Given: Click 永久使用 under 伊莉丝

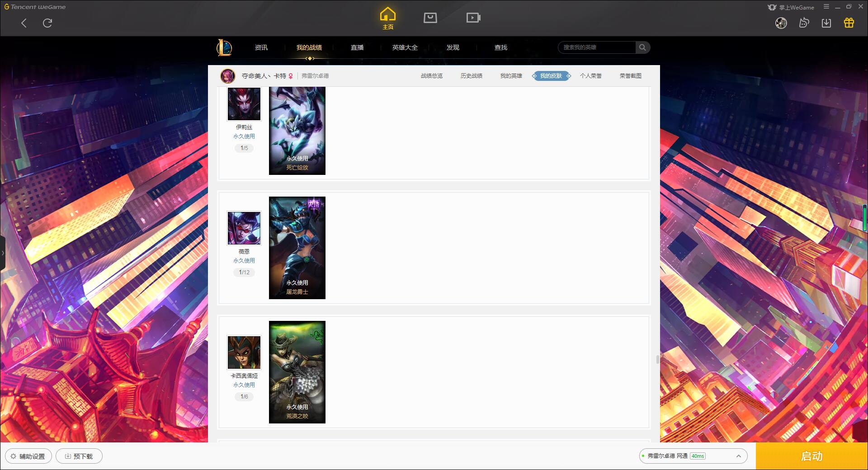Looking at the screenshot, I should coord(244,136).
